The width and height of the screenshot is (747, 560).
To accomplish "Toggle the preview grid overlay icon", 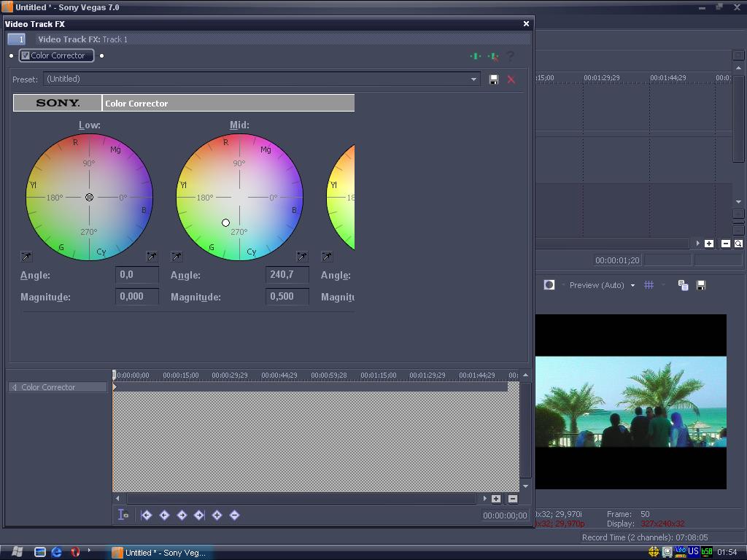I will [x=649, y=285].
